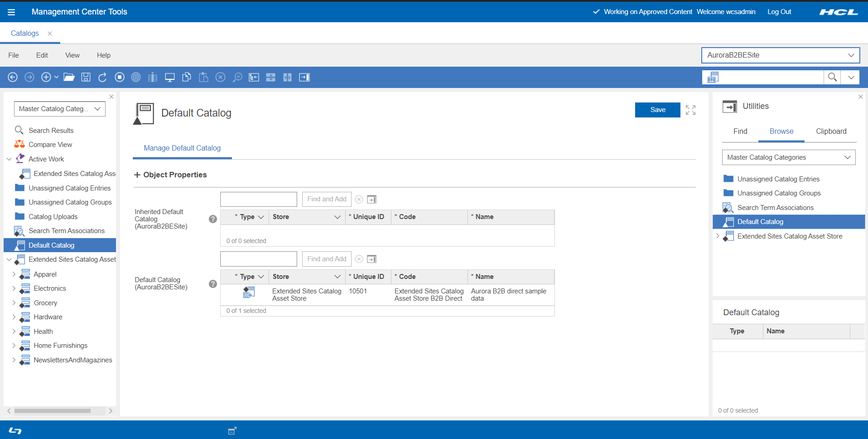Viewport: 868px width, 439px height.
Task: Click the explorer horizontal scrollbar
Action: click(x=53, y=411)
